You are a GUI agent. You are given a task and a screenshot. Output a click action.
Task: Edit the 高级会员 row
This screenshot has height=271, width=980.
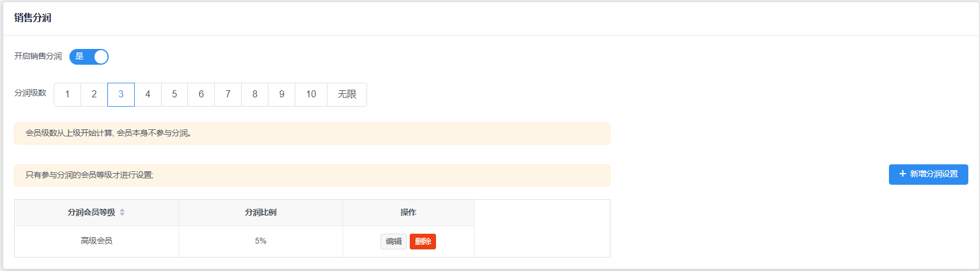[x=393, y=241]
